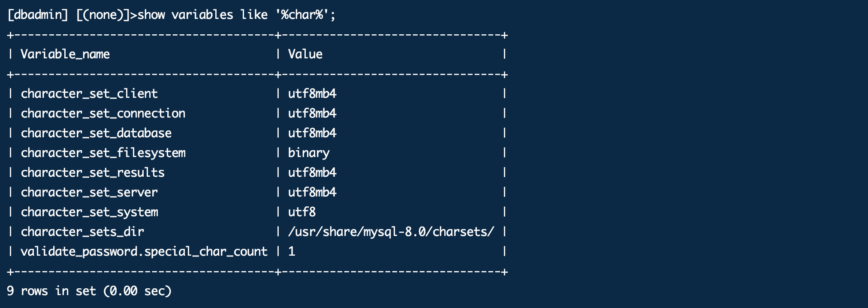Click the Variable_name column header
Viewport: 868px width, 308px height.
[65, 54]
